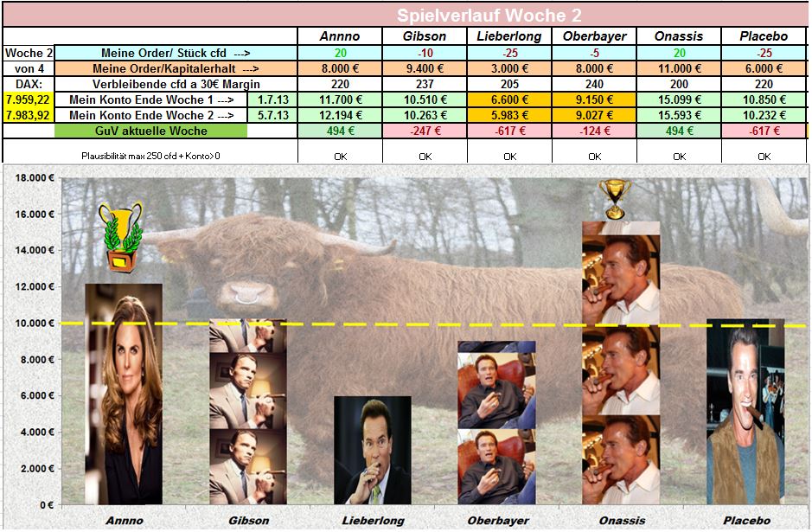Click the 'Lieberlong' x-axis category label

(373, 521)
